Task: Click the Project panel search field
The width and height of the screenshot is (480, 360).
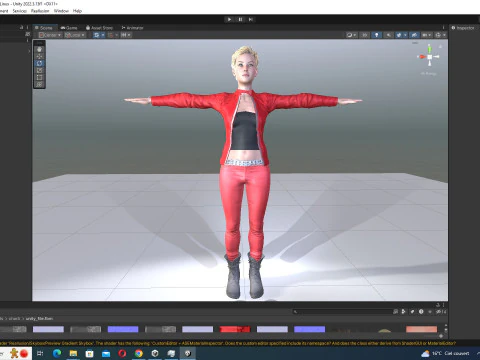Action: (x=342, y=312)
